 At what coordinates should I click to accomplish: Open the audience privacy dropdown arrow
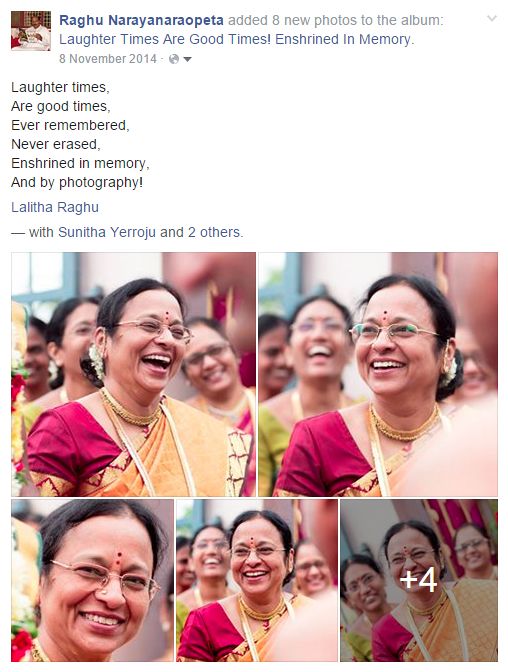pos(187,59)
